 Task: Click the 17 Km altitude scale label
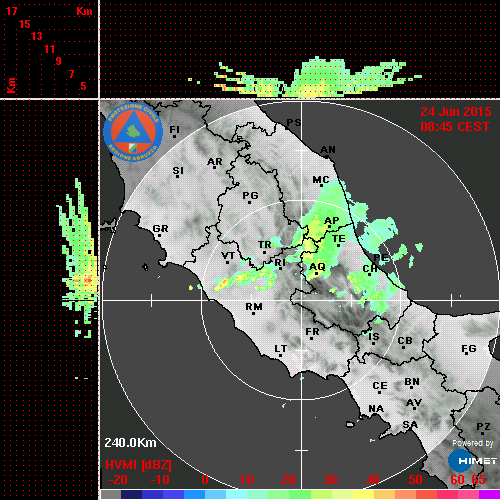11,11
